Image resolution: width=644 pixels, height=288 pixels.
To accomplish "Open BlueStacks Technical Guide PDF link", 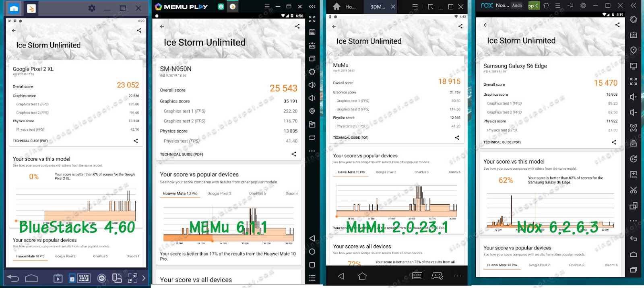I will (x=30, y=141).
